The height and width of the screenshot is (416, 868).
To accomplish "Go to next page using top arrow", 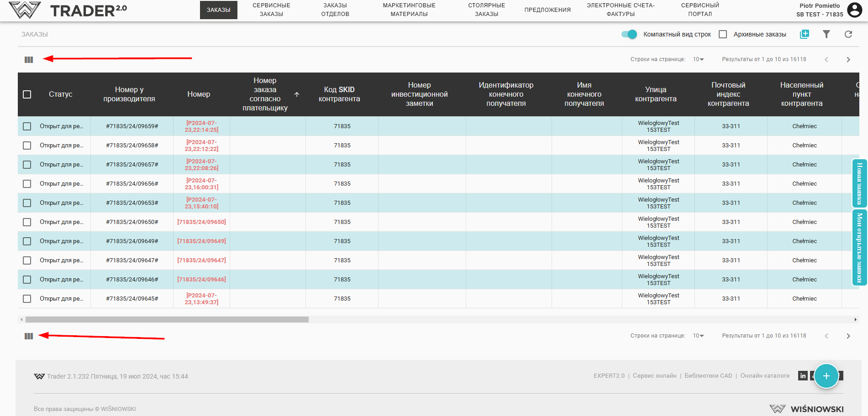I will click(x=848, y=60).
